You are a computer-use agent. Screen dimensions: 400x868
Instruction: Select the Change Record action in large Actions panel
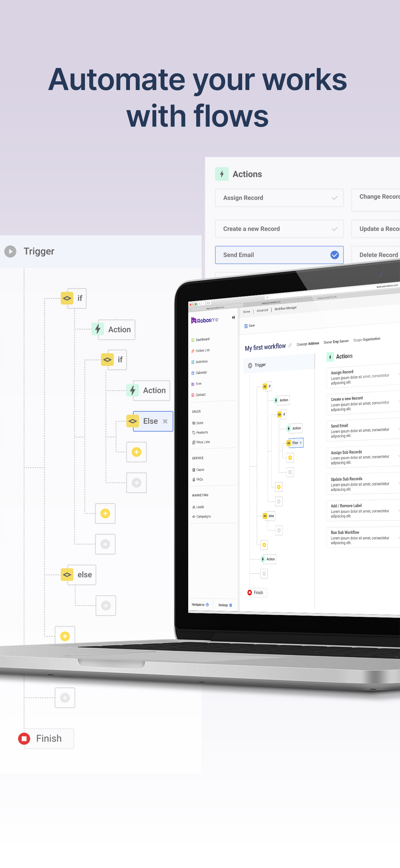pyautogui.click(x=376, y=200)
